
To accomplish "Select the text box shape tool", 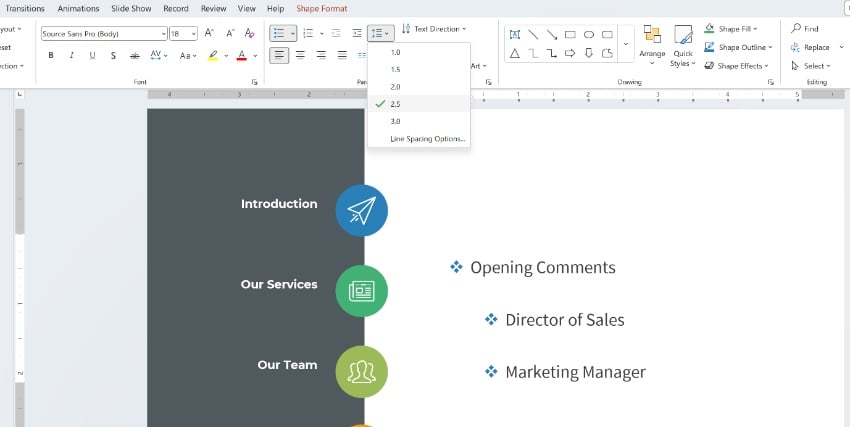I will (x=515, y=34).
